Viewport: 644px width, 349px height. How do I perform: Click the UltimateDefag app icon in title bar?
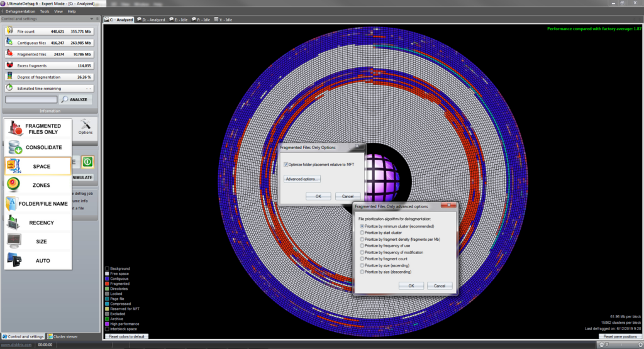(3, 3)
